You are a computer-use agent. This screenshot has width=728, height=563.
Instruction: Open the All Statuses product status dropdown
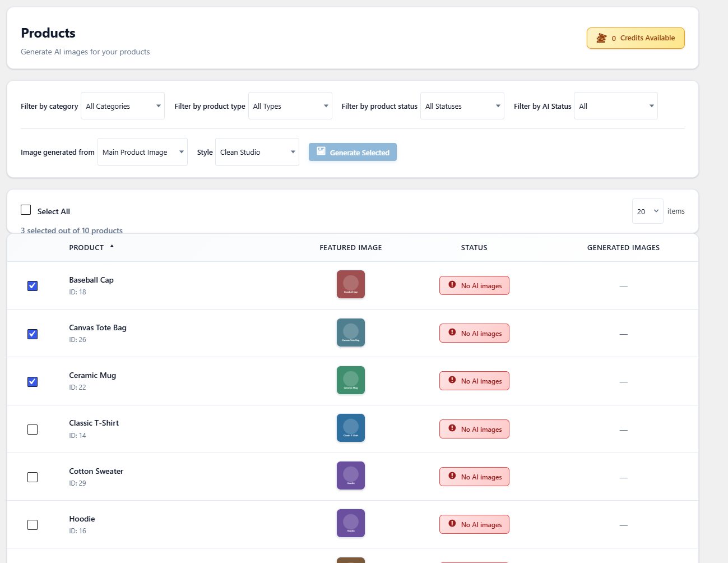click(x=462, y=106)
